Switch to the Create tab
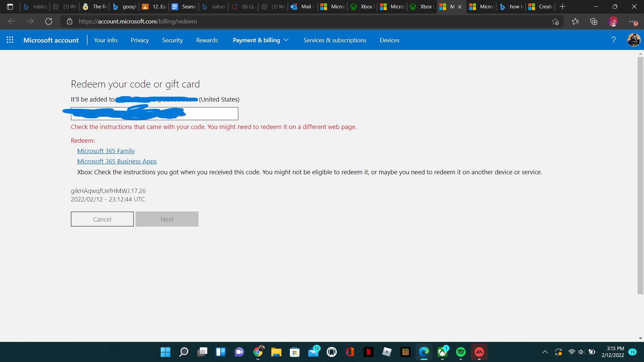The width and height of the screenshot is (644, 362). pyautogui.click(x=541, y=7)
